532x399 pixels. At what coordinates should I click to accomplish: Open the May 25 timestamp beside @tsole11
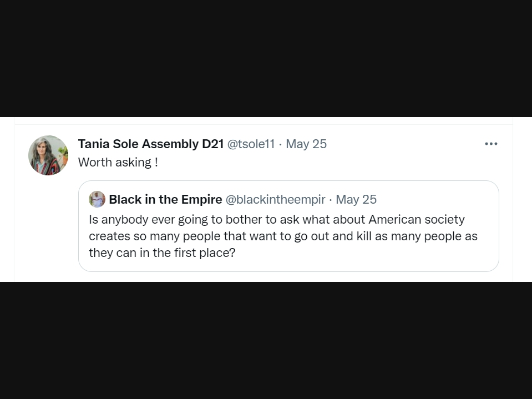coord(306,144)
